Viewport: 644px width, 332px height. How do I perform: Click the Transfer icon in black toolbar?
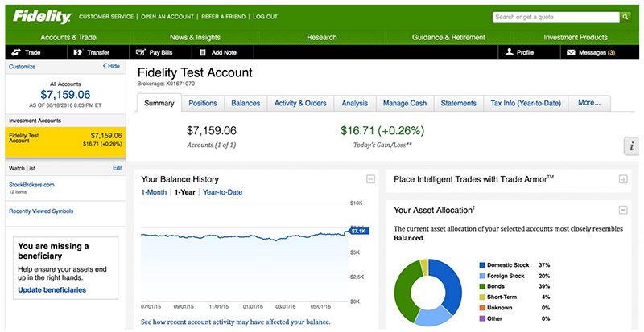click(x=78, y=52)
